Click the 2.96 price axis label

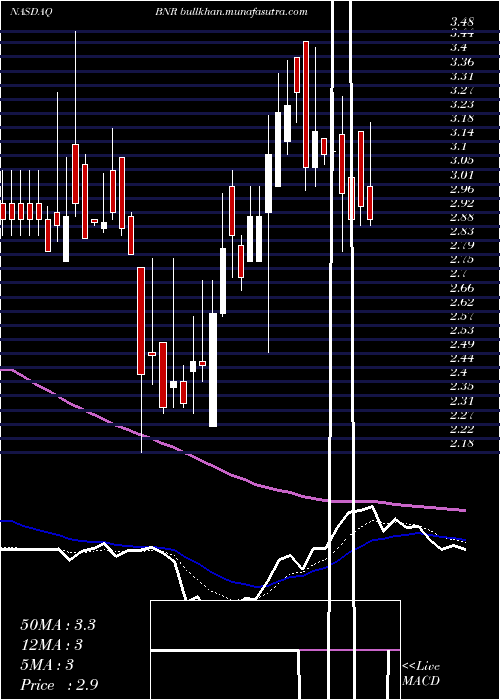tap(462, 189)
